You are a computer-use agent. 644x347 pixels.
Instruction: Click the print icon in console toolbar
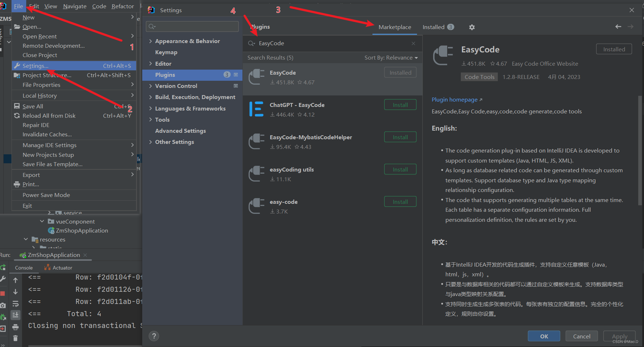click(x=15, y=327)
